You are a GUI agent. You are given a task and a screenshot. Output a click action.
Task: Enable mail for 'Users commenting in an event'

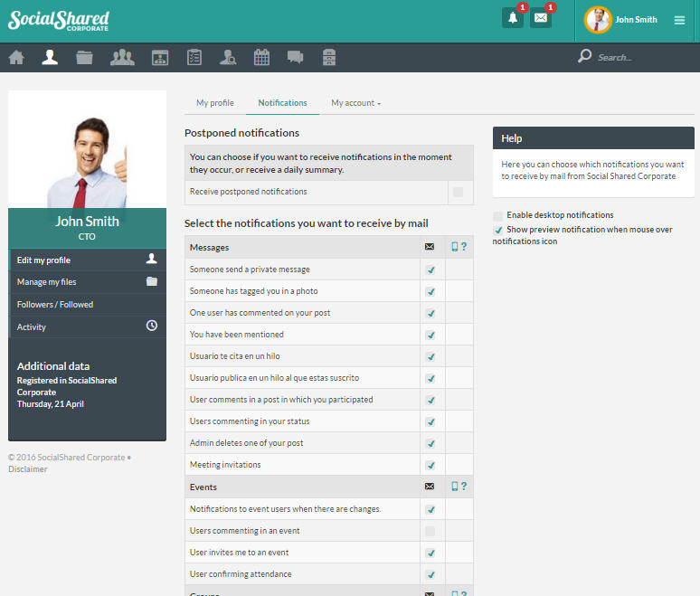430,531
